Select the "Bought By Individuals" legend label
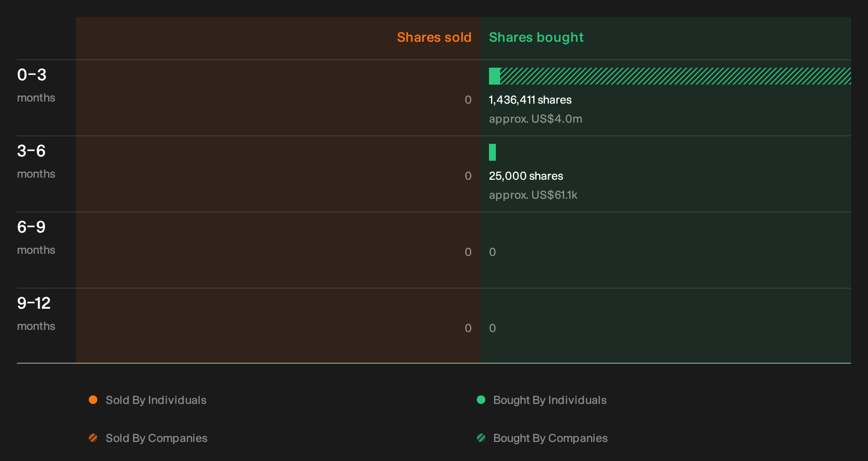Screen dimensions: 868x461 click(550, 400)
